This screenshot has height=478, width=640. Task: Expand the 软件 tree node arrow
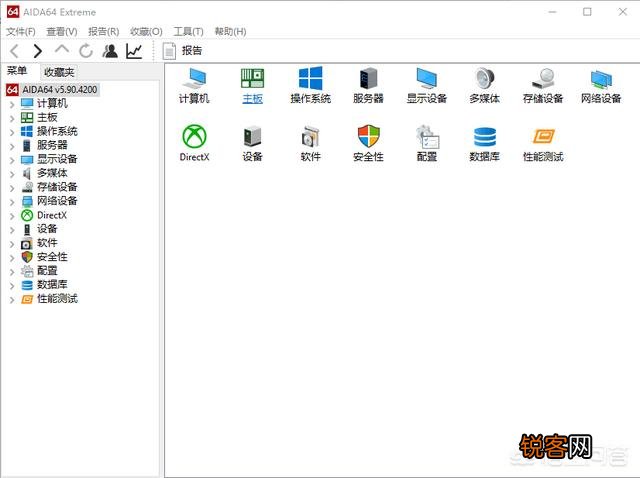click(x=12, y=243)
